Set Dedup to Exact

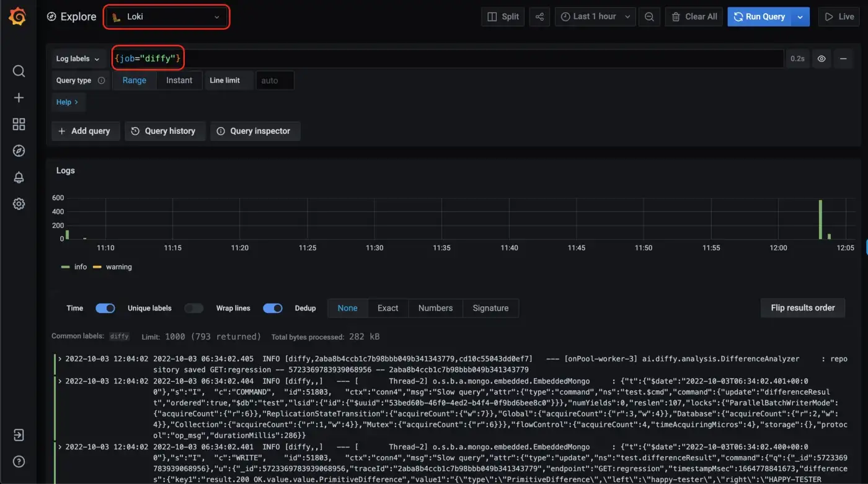pos(388,308)
